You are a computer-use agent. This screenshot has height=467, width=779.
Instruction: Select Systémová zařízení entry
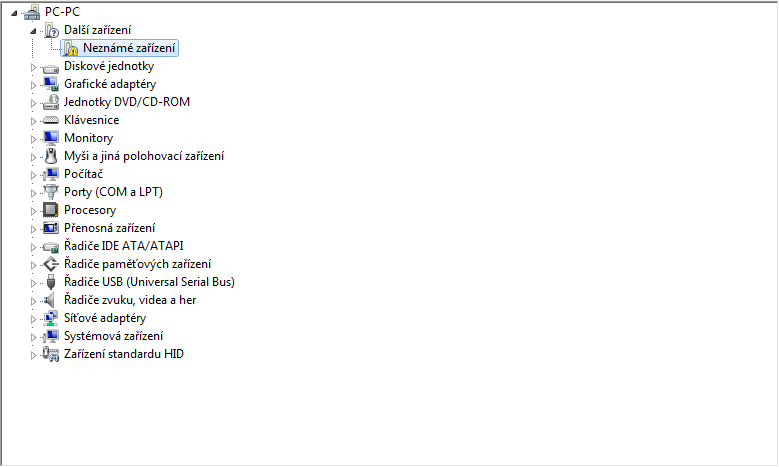coord(113,336)
